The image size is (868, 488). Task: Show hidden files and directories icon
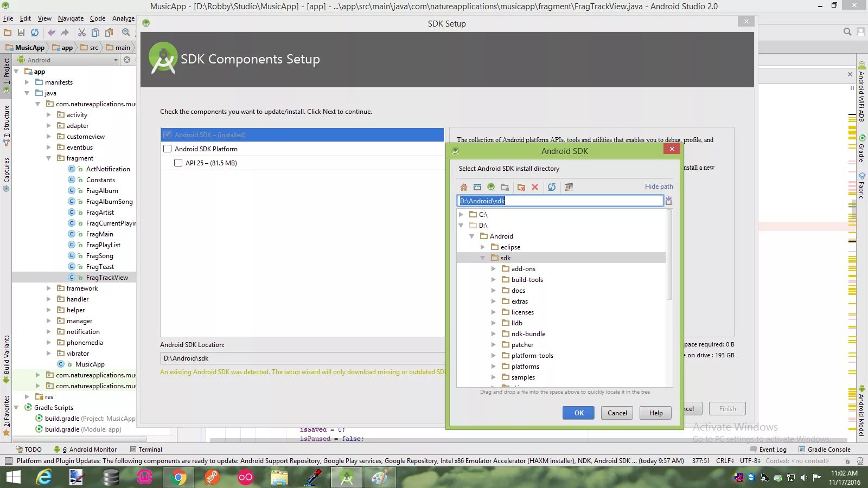[569, 187]
